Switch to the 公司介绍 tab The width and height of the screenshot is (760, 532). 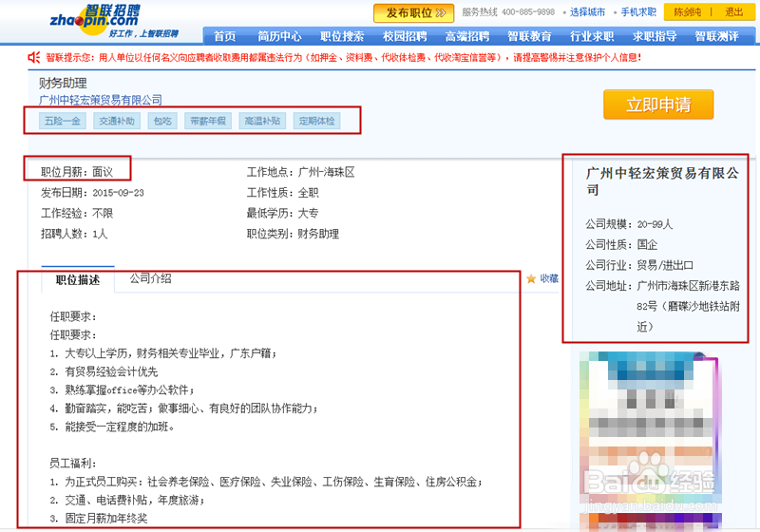[150, 278]
